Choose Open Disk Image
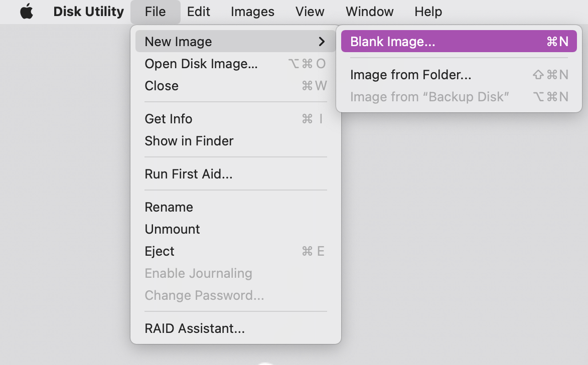The image size is (588, 365). point(235,64)
